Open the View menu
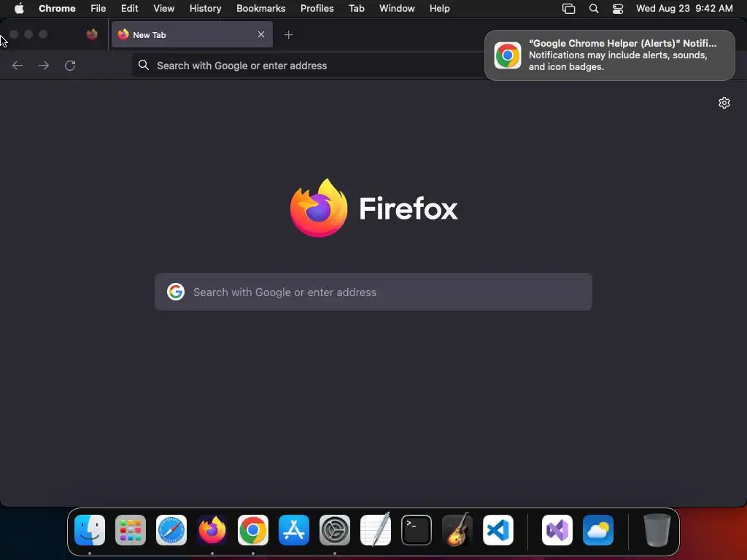Viewport: 747px width, 560px height. (x=164, y=8)
